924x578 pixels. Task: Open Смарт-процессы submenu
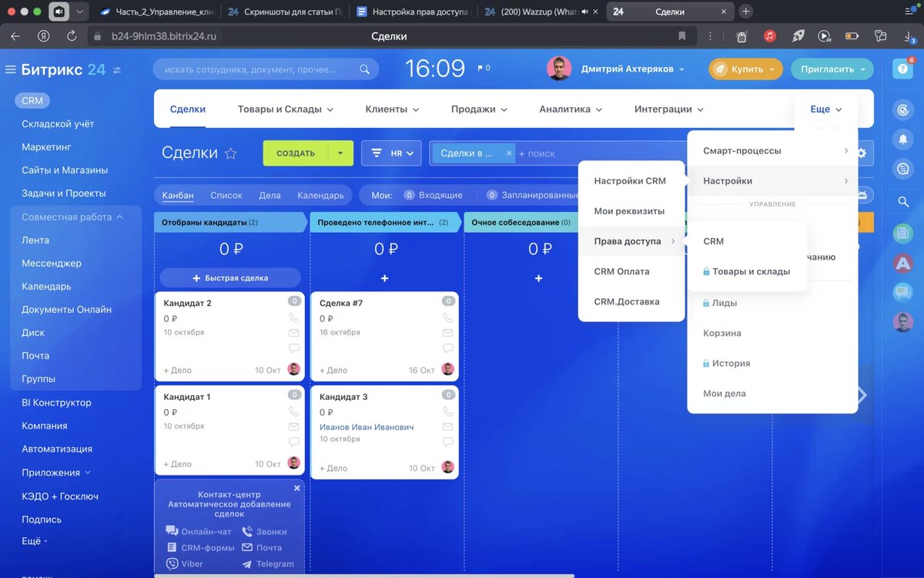pos(772,151)
